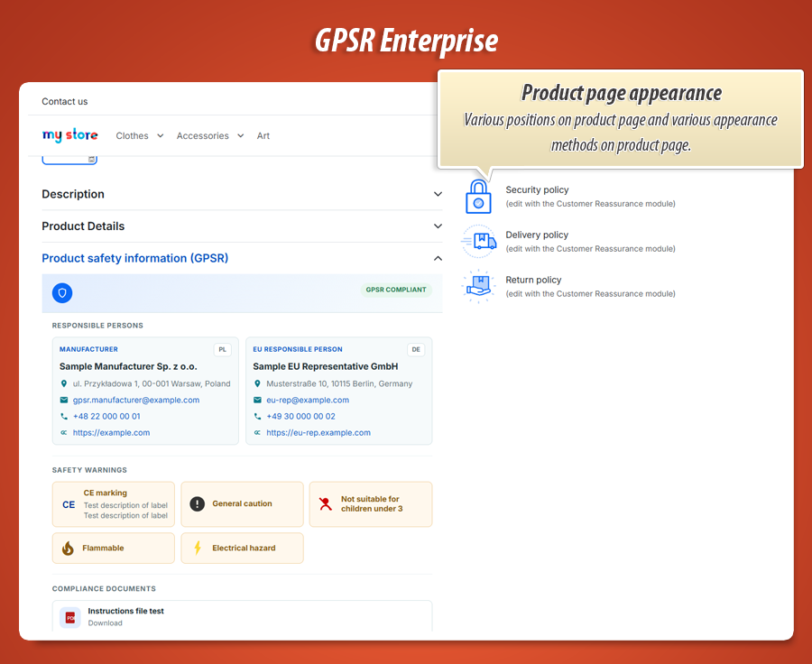This screenshot has height=664, width=812.
Task: Click the Product Details heading
Action: [x=83, y=226]
